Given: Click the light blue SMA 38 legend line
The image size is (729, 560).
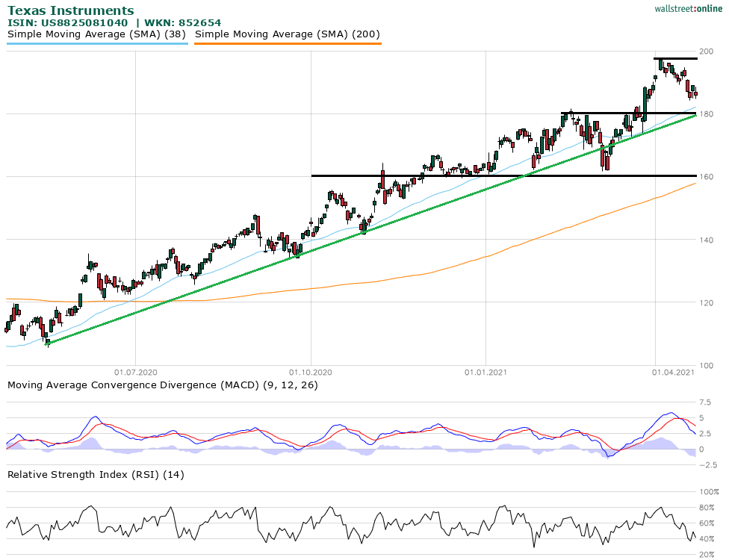Looking at the screenshot, I should coord(97,43).
